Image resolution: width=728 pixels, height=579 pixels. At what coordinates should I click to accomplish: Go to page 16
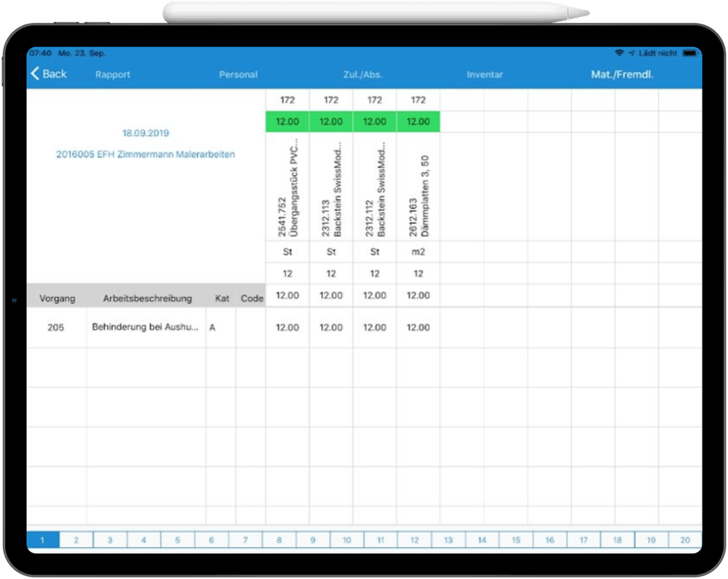549,540
